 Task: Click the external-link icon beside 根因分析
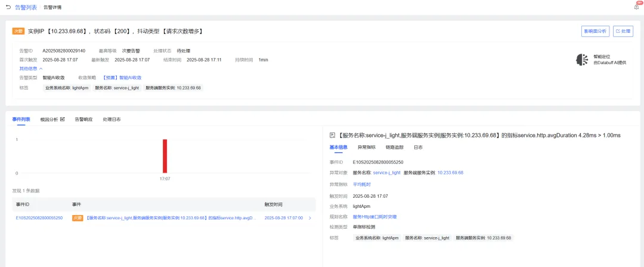tap(63, 119)
